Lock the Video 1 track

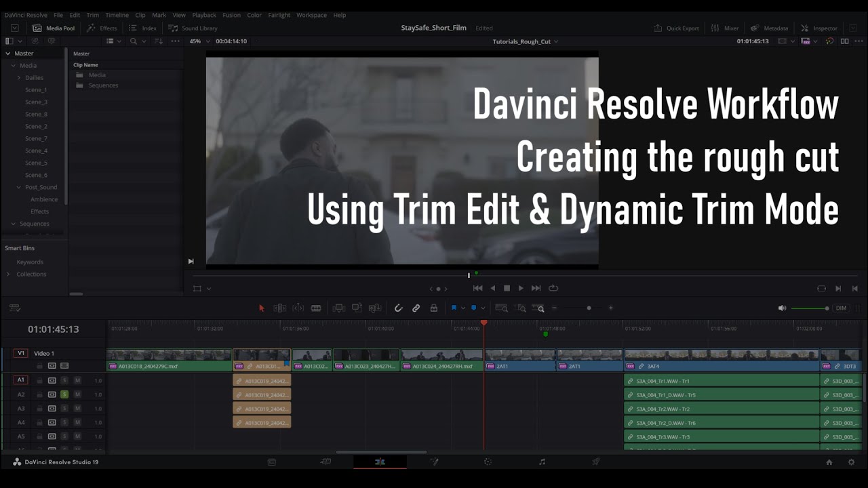[x=39, y=366]
